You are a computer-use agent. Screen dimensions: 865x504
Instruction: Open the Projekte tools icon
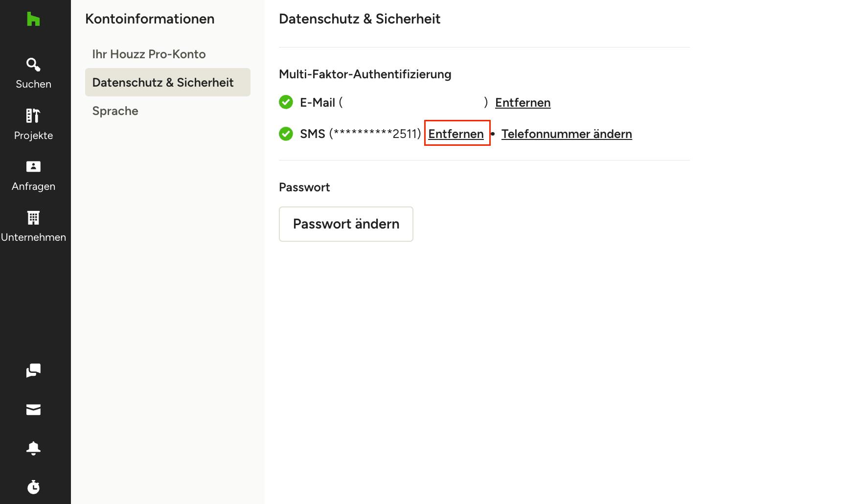(x=33, y=115)
